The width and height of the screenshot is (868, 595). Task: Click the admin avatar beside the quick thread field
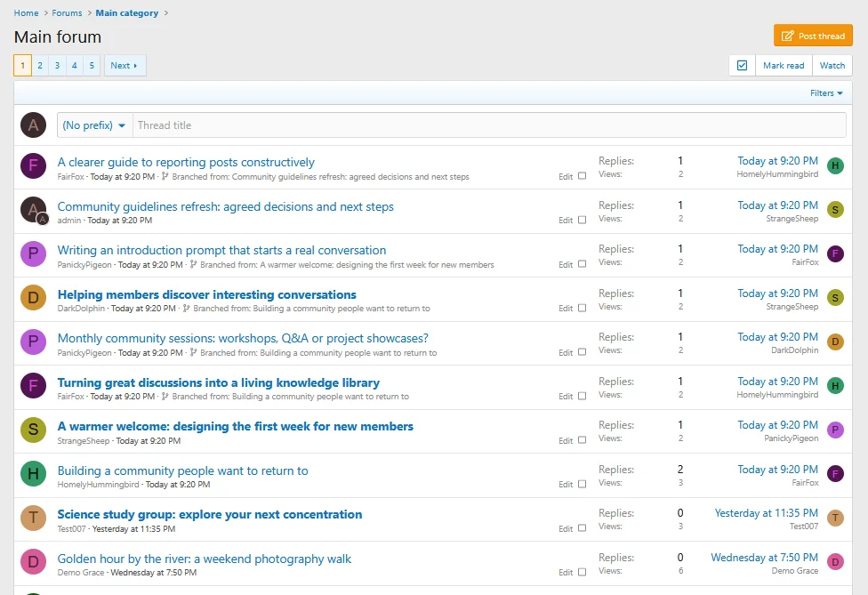tap(33, 125)
